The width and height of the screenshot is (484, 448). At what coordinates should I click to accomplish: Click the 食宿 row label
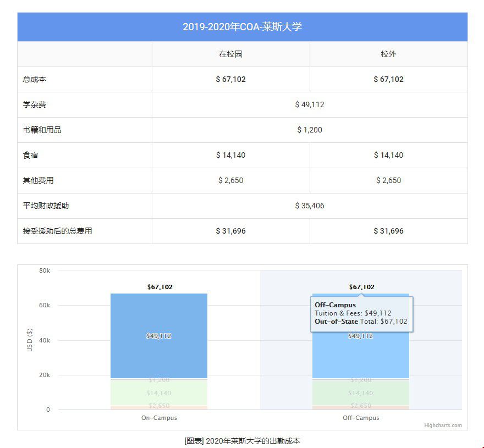tap(31, 155)
